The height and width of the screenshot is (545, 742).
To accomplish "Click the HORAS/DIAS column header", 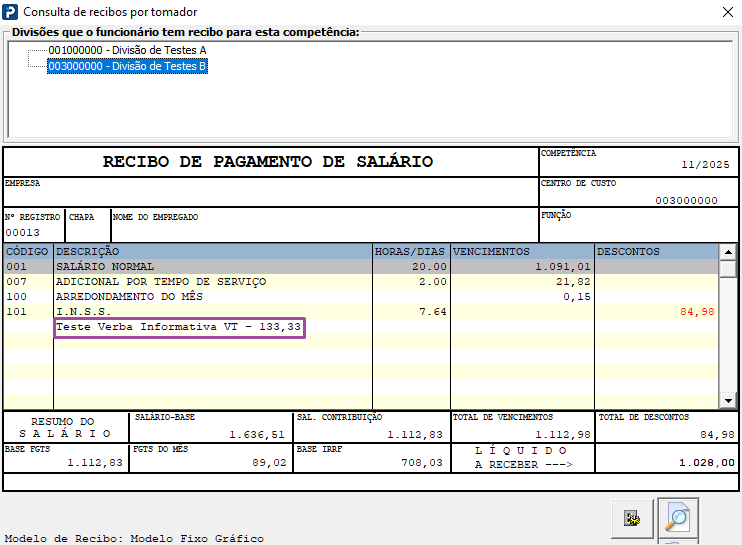I will point(410,252).
